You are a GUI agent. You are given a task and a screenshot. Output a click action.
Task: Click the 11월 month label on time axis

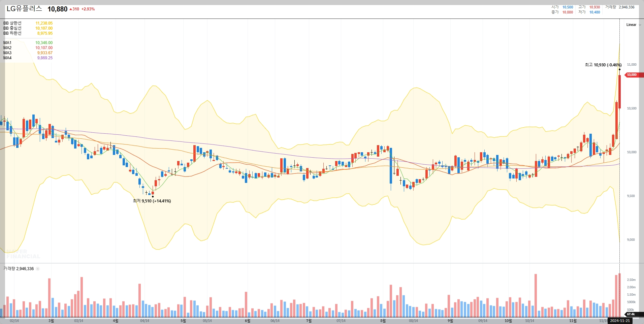[x=573, y=321]
